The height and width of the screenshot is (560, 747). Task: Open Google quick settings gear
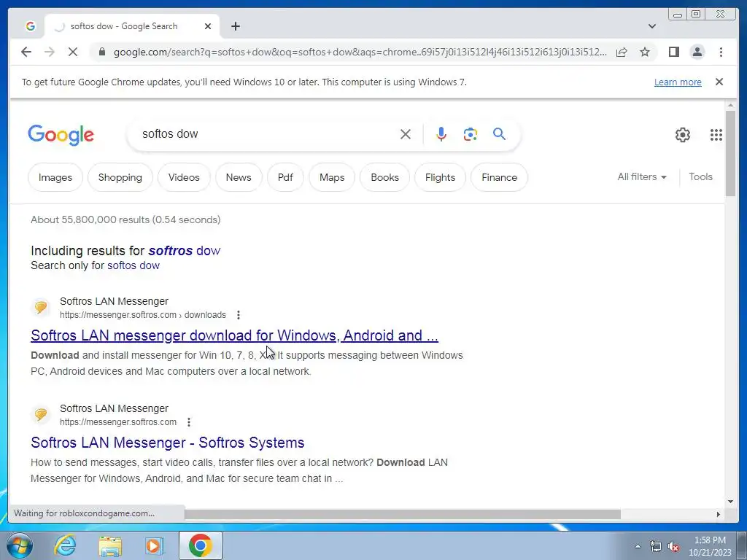click(682, 135)
